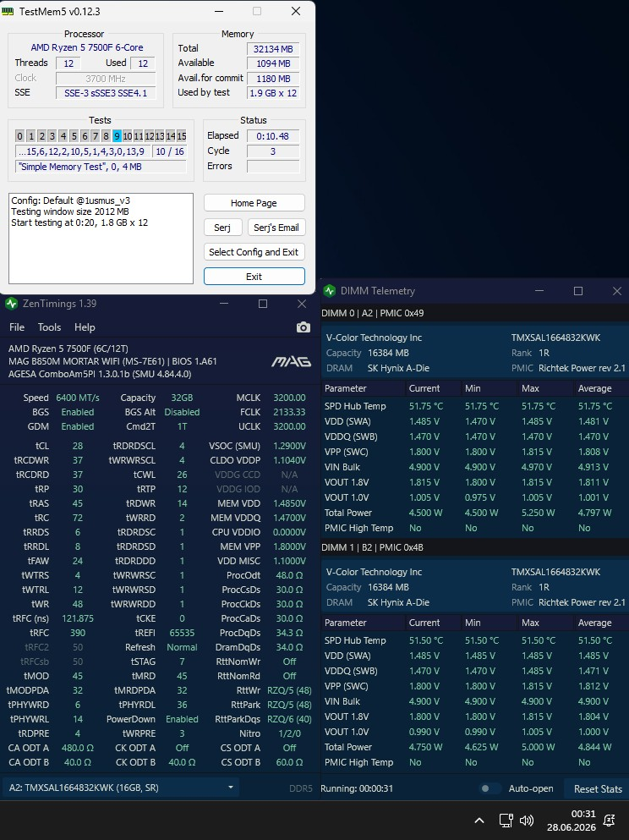Click the Parameter column header for DIMM 0

[x=364, y=388]
